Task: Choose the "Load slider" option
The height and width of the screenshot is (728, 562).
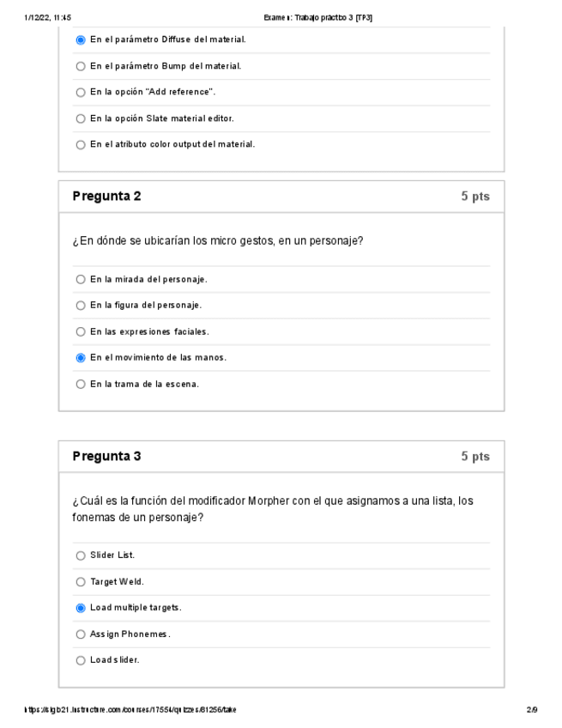Action: [81, 660]
